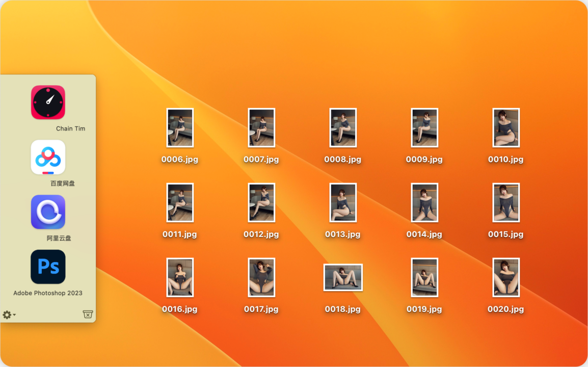Click the 阿里云盘 text label

59,238
